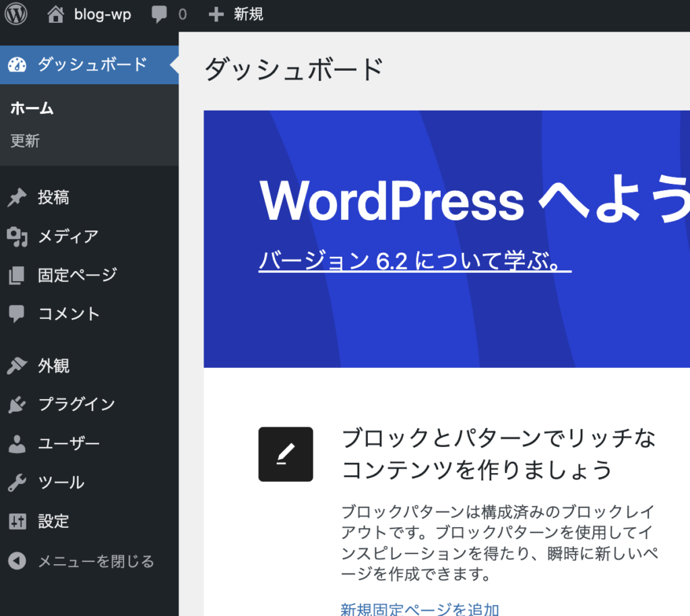Open the 投稿 menu
The image size is (690, 616).
(x=90, y=197)
